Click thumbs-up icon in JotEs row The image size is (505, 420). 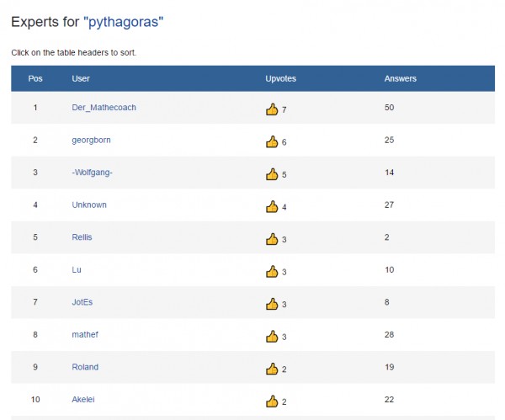272,304
